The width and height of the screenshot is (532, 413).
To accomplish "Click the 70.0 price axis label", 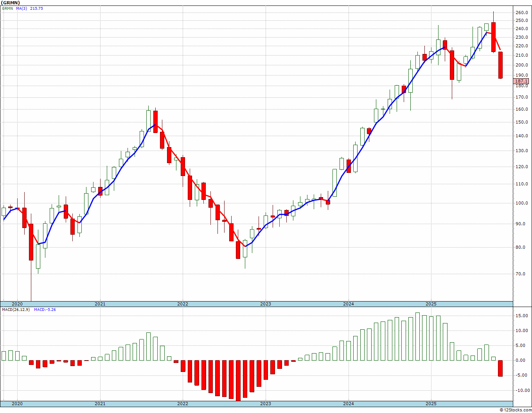I will coord(521,274).
